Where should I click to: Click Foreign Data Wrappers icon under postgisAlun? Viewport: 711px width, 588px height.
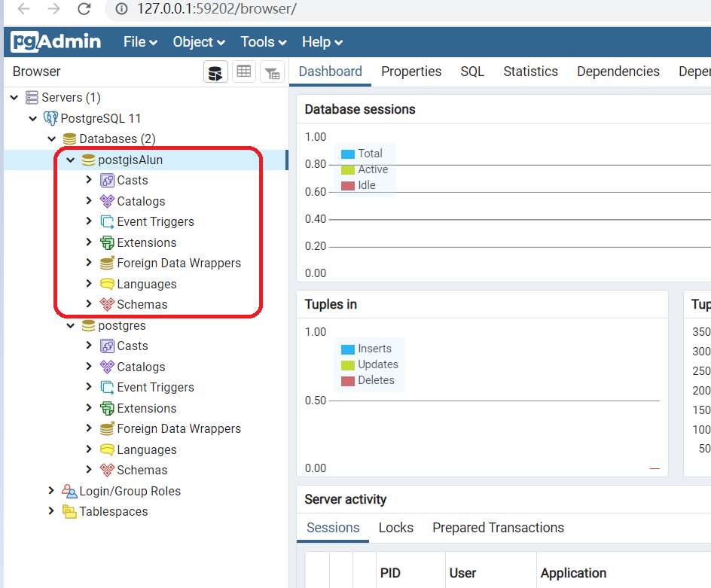pyautogui.click(x=107, y=263)
